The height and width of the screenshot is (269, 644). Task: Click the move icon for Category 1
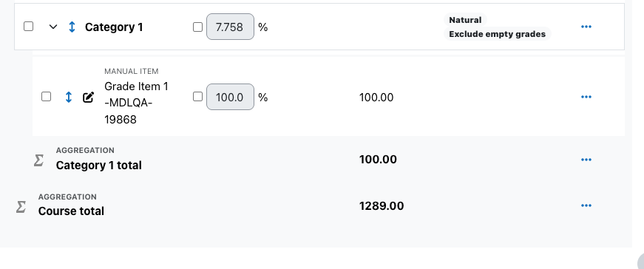pos(72,27)
